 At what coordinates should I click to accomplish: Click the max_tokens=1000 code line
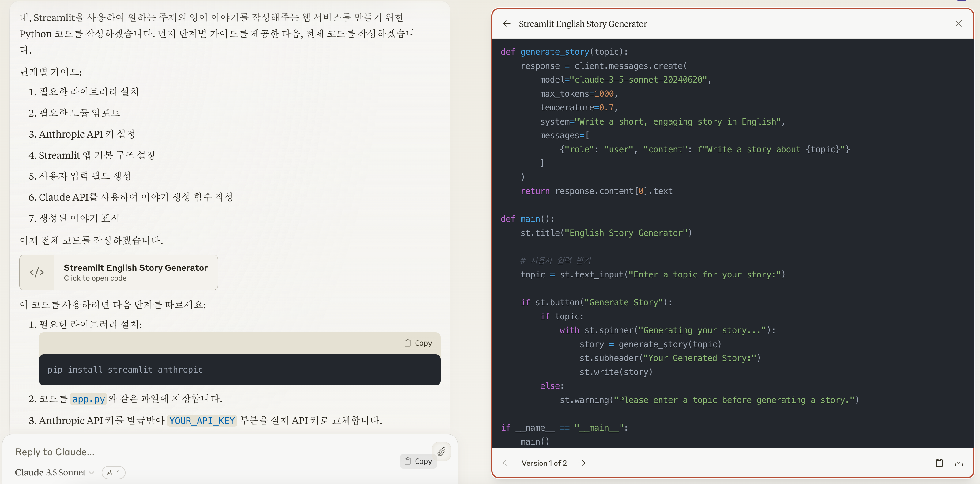(579, 93)
